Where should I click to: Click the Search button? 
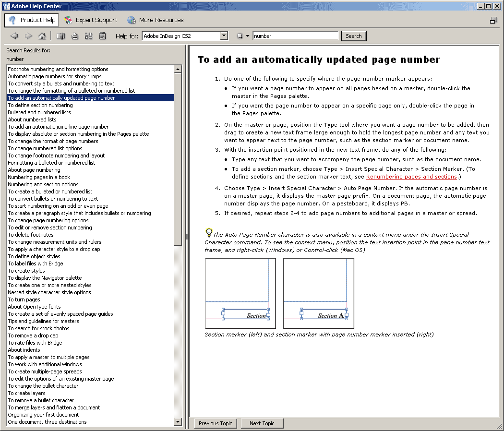[354, 36]
